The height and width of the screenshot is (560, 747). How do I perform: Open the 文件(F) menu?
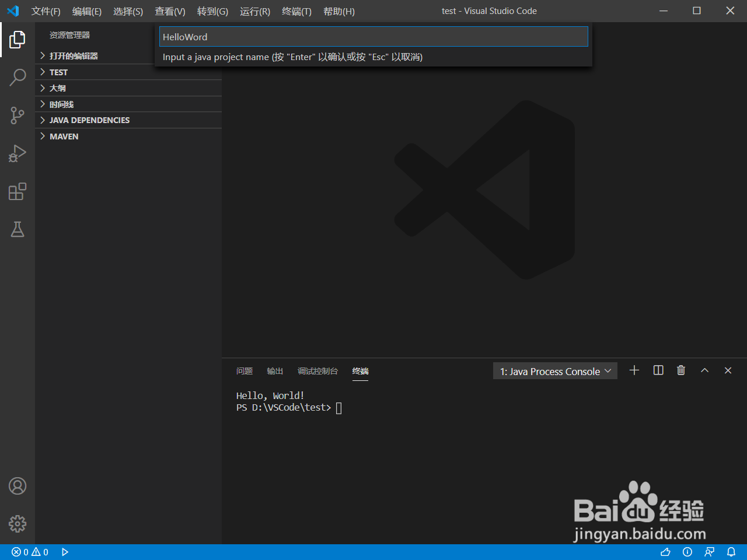(46, 12)
